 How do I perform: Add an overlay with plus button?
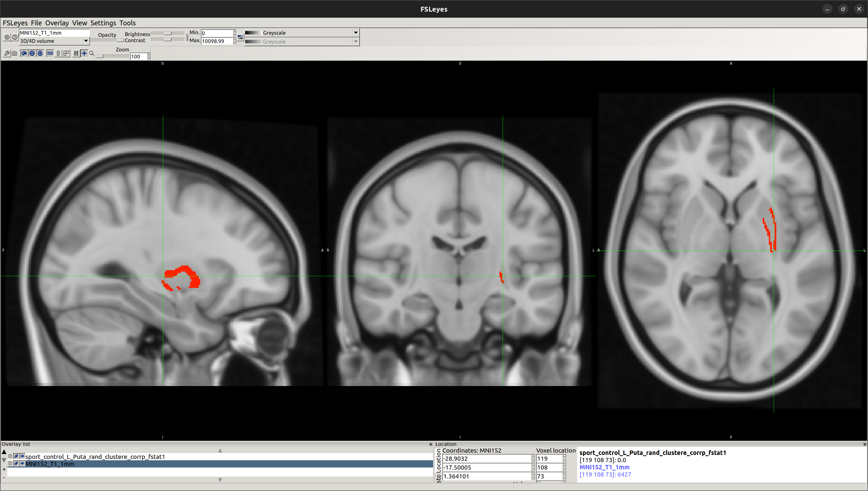pos(4,469)
